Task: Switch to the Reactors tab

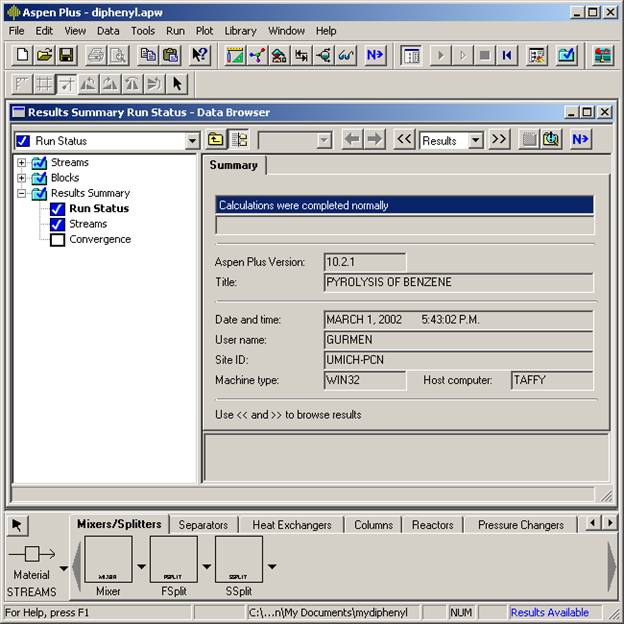Action: click(x=432, y=524)
